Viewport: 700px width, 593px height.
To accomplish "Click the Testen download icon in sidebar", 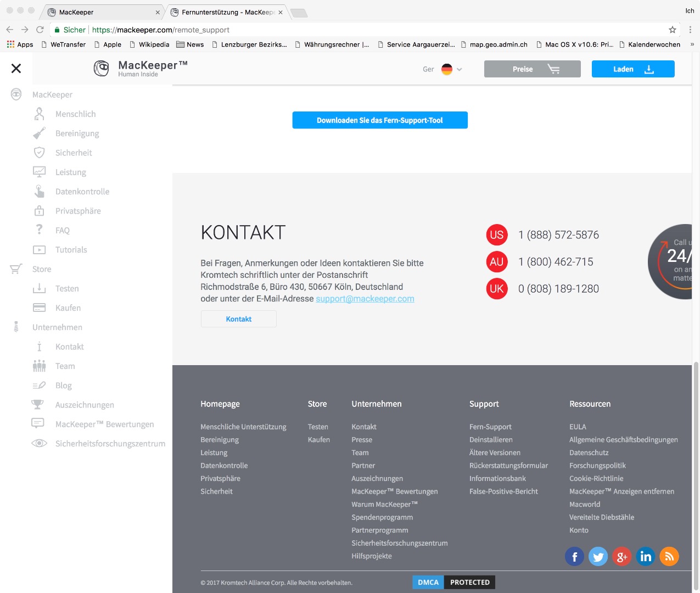I will point(39,288).
